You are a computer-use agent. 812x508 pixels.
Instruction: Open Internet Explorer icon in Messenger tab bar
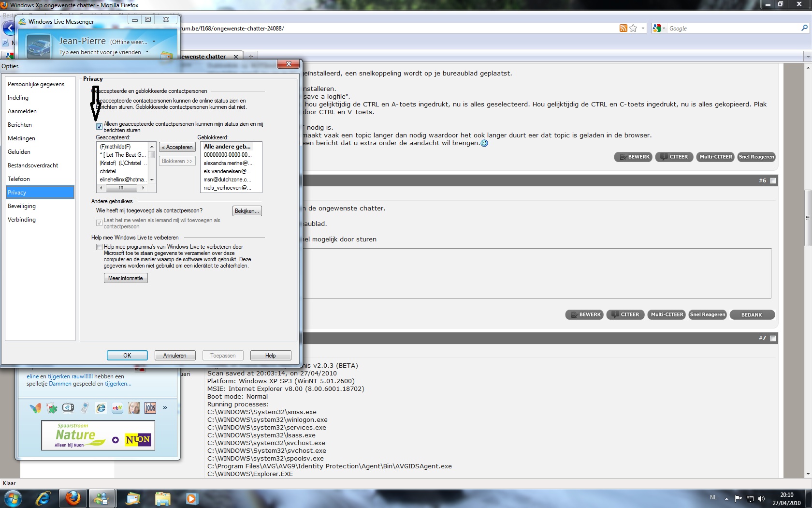pyautogui.click(x=101, y=408)
